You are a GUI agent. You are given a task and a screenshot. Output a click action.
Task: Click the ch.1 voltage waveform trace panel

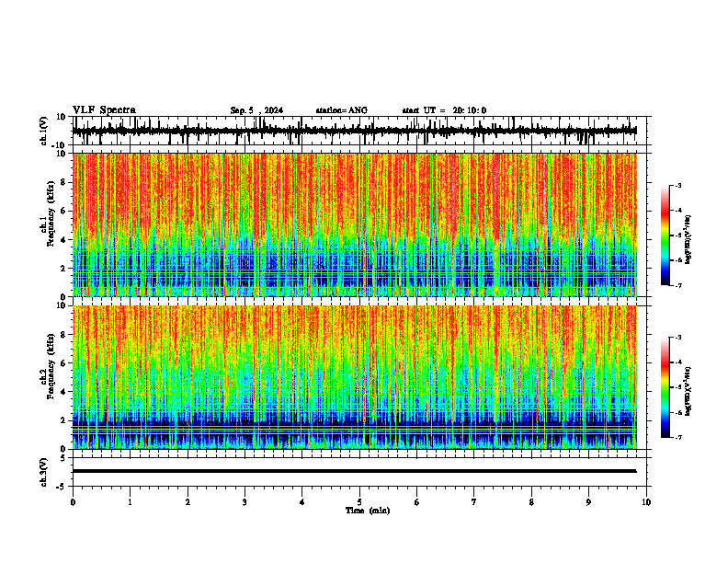pos(361,131)
